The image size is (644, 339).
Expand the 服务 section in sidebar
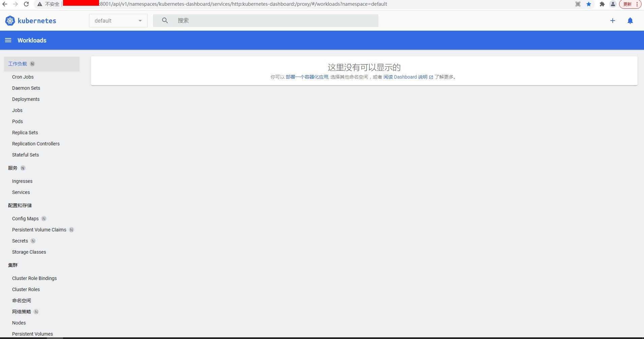[x=13, y=168]
